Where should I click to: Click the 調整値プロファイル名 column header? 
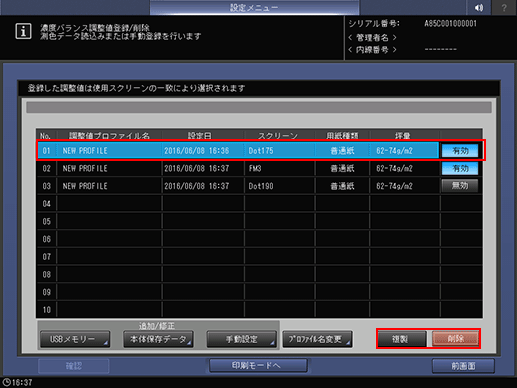point(109,136)
